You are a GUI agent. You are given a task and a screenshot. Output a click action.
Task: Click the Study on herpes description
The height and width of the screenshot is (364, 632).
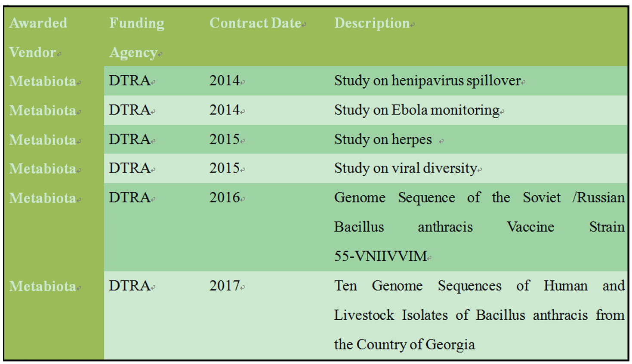(383, 139)
